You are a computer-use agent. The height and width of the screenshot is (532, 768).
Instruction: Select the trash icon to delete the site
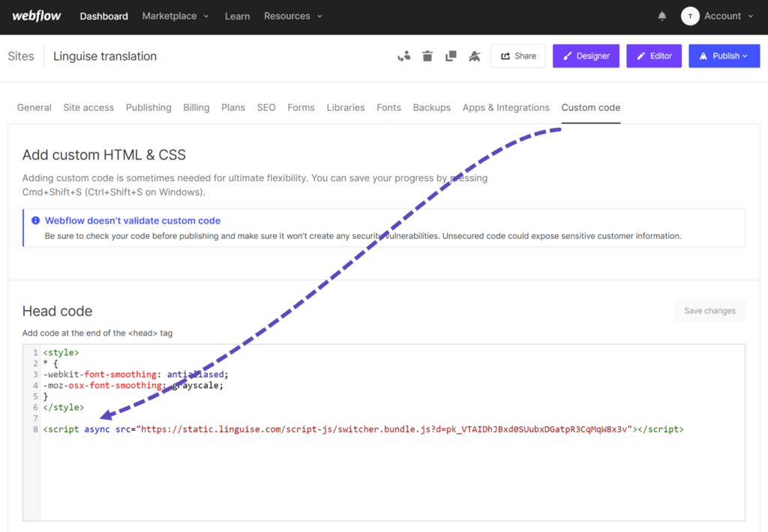click(427, 55)
